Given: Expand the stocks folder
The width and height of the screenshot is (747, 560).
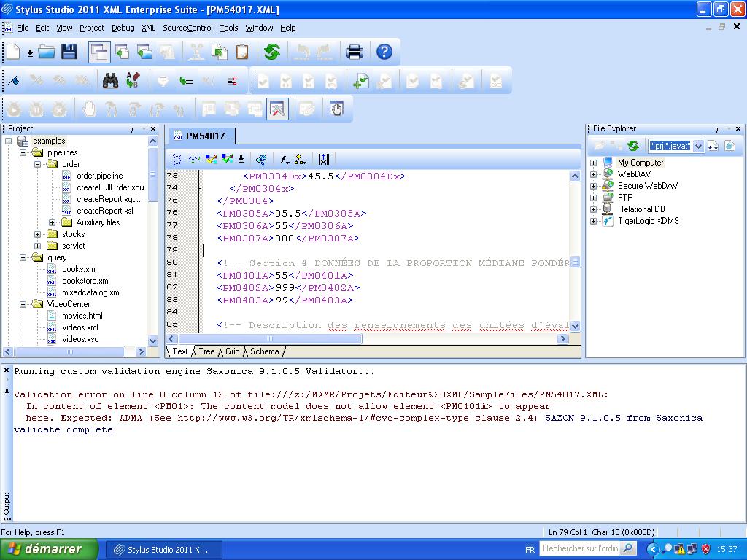Looking at the screenshot, I should click(x=38, y=234).
